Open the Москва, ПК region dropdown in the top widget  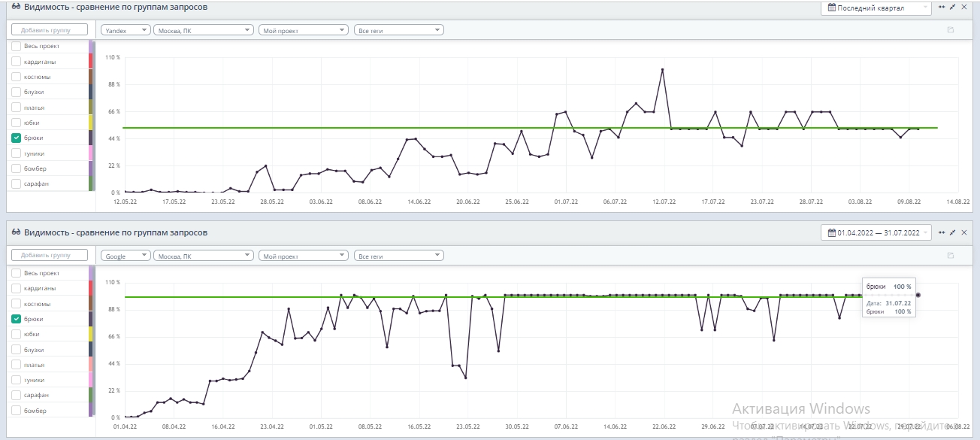(x=203, y=30)
